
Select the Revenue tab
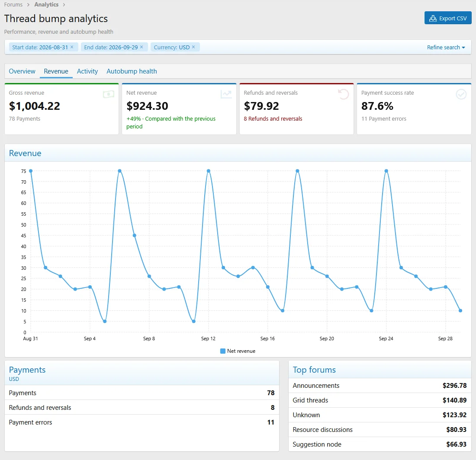[56, 71]
